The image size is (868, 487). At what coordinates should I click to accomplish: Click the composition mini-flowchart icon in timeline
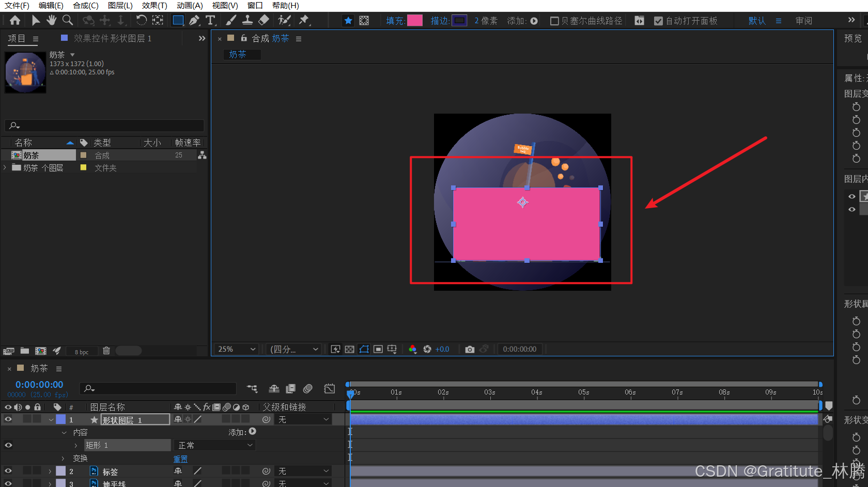click(x=252, y=388)
